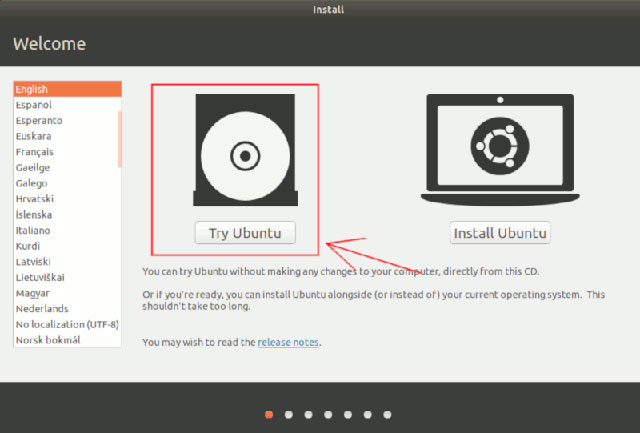
Task: Click the laptop icon with Ubuntu logo
Action: point(500,150)
